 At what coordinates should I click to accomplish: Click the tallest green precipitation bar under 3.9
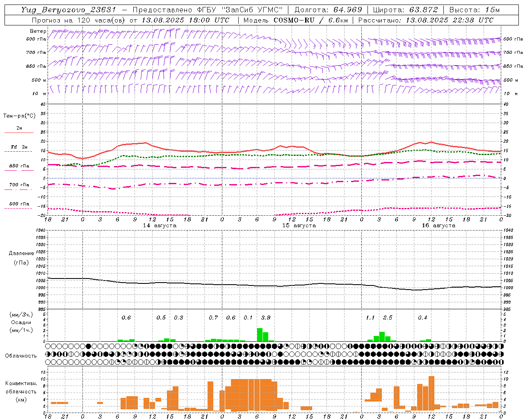tap(260, 335)
